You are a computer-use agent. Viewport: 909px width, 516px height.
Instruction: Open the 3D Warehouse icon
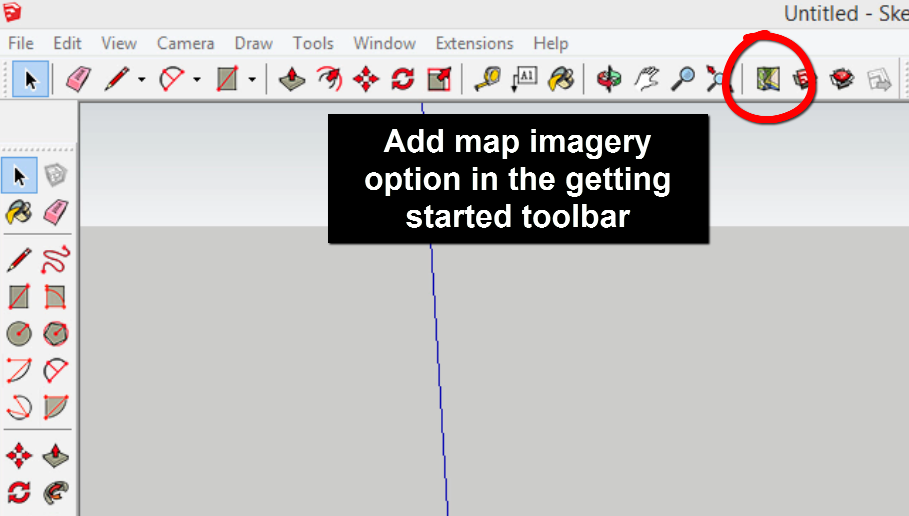(x=805, y=79)
